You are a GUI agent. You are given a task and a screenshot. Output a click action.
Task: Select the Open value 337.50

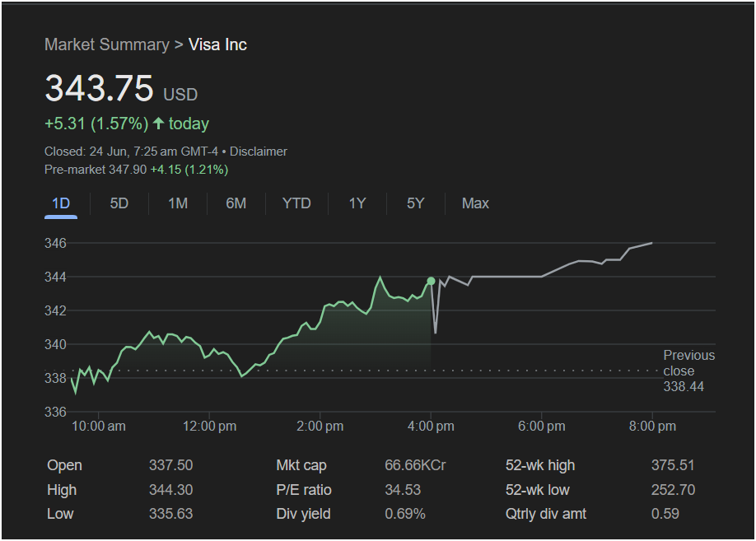coord(171,465)
